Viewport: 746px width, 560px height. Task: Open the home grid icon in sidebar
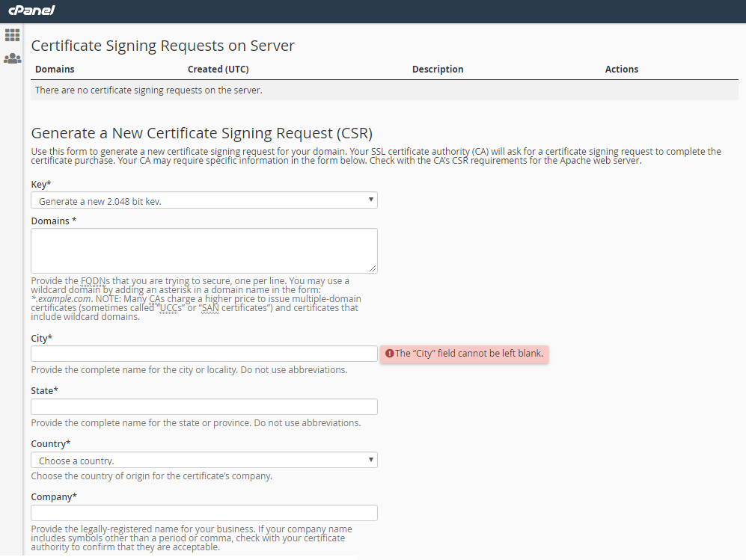point(13,35)
